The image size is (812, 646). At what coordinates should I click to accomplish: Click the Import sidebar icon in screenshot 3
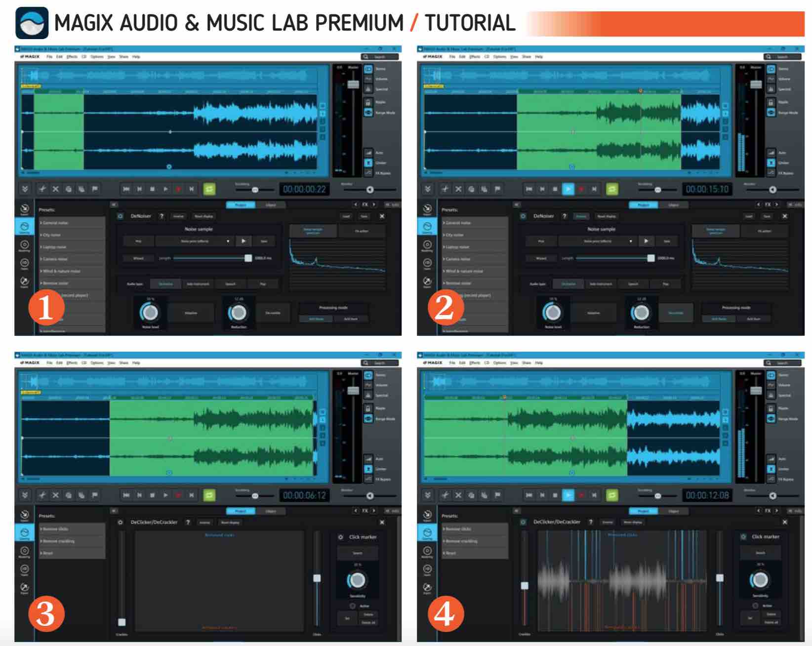click(24, 515)
